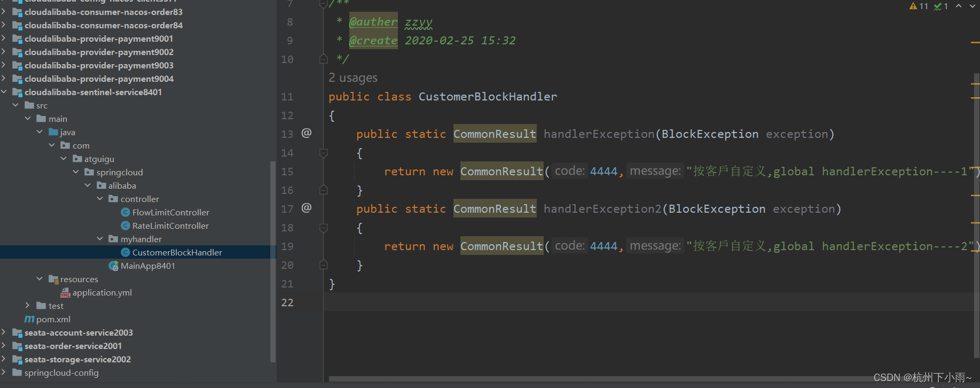
Task: Select pom.xml in project tree
Action: [53, 319]
